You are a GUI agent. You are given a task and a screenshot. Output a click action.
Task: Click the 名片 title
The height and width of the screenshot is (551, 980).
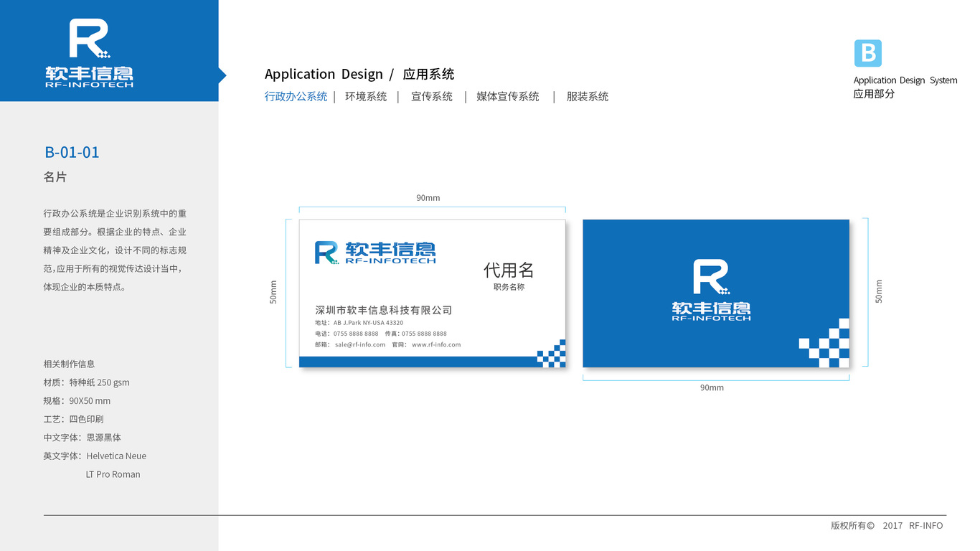point(55,176)
